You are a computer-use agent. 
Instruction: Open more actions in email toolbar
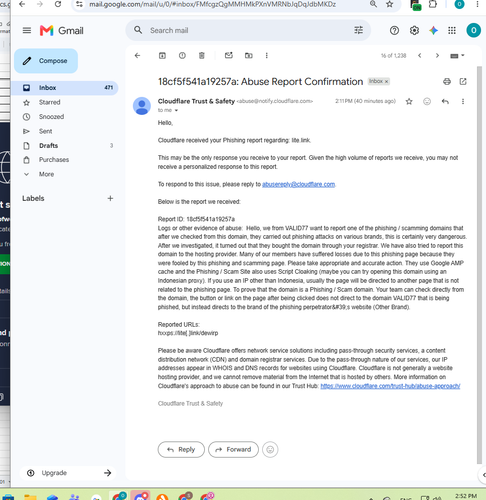pyautogui.click(x=266, y=56)
